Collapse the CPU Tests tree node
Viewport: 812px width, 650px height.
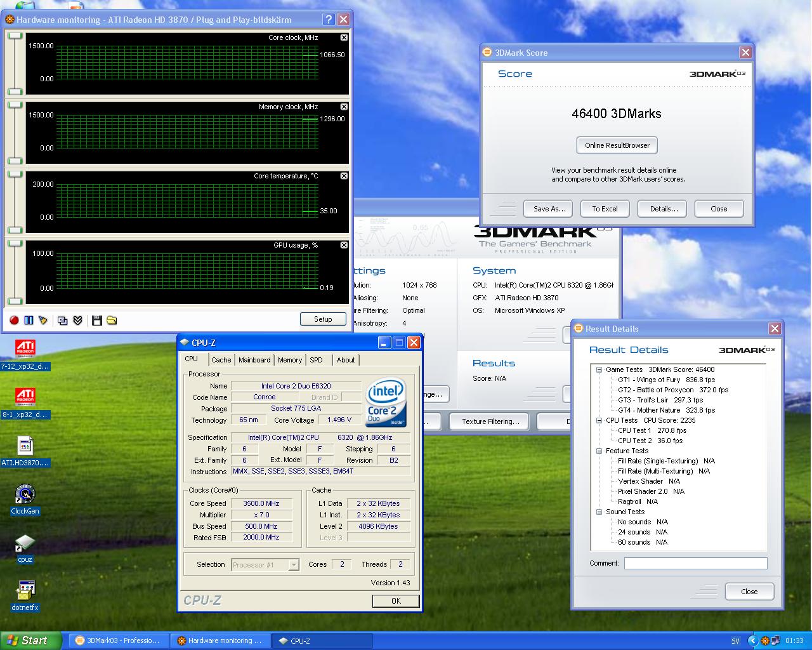coord(599,420)
